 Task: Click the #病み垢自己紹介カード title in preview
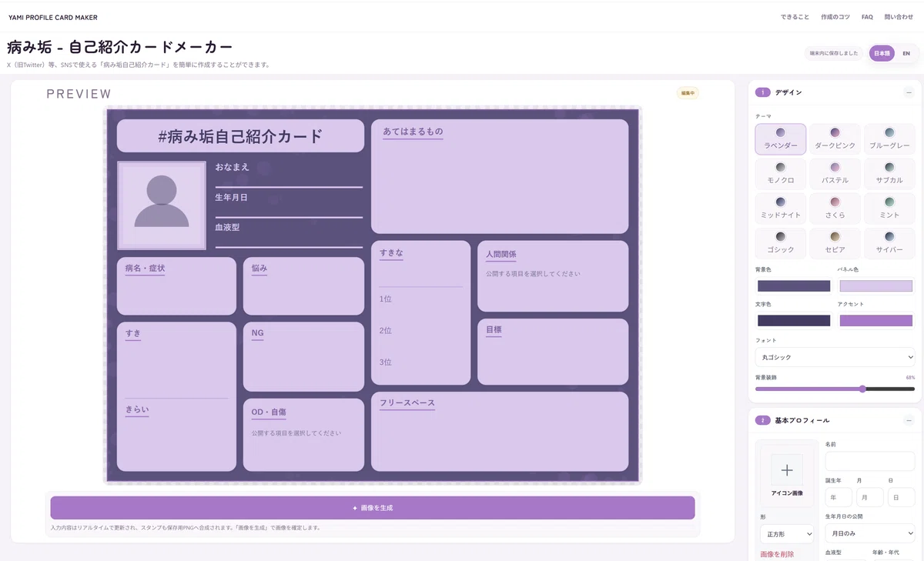240,136
